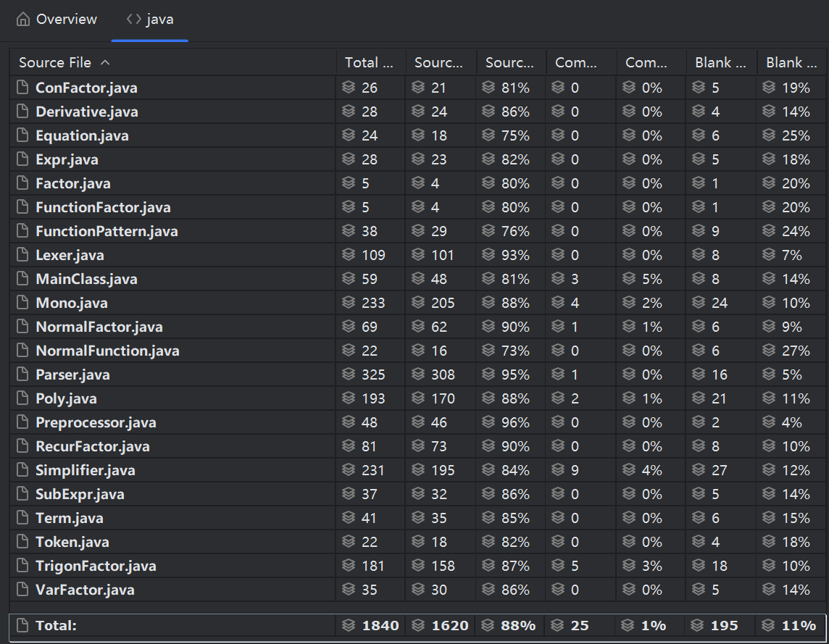Viewport: 829px width, 644px height.
Task: Click the file icon next to Lexer.java
Action: (x=22, y=256)
